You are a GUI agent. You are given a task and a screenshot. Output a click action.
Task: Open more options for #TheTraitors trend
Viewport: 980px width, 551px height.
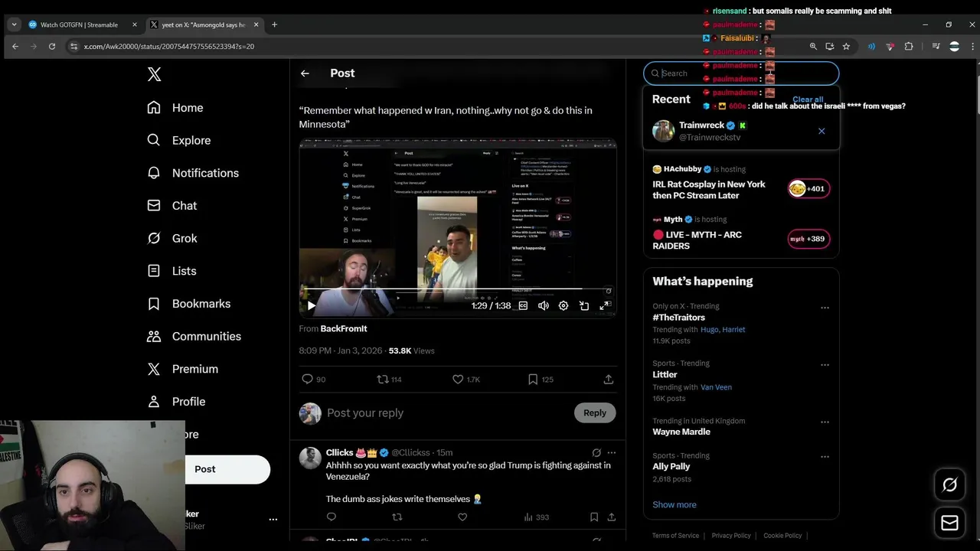(825, 308)
